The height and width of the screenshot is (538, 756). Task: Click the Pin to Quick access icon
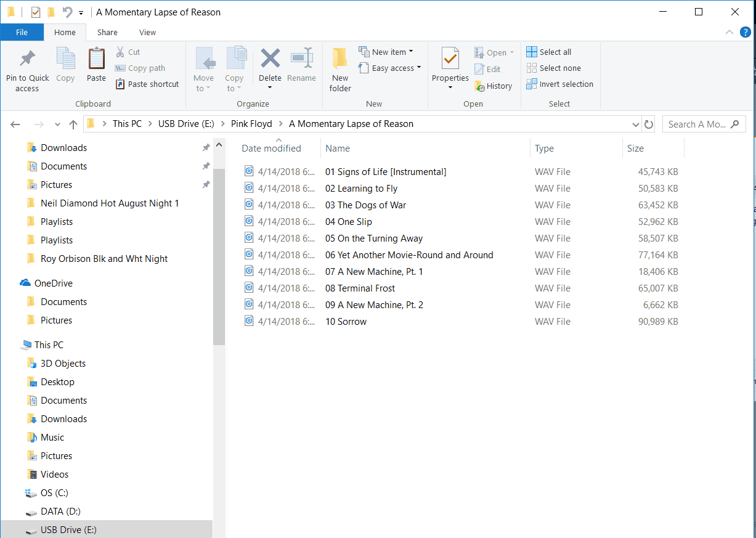click(x=27, y=59)
